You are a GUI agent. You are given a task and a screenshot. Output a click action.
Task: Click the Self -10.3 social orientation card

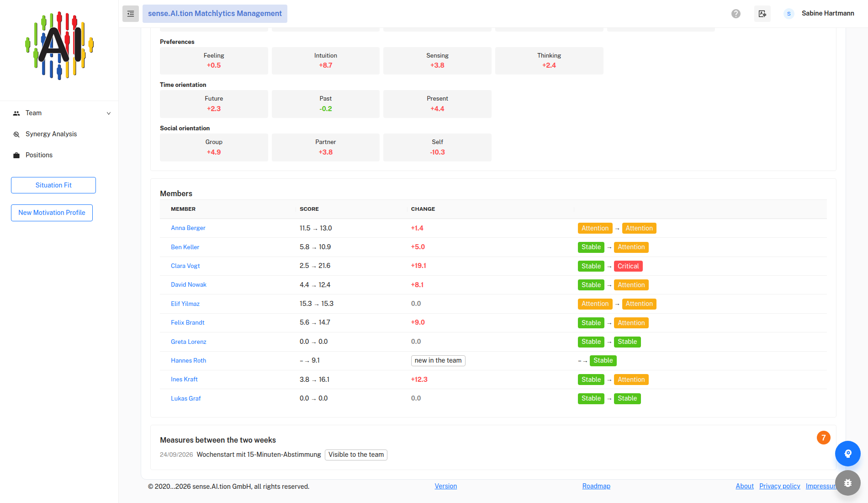[437, 147]
